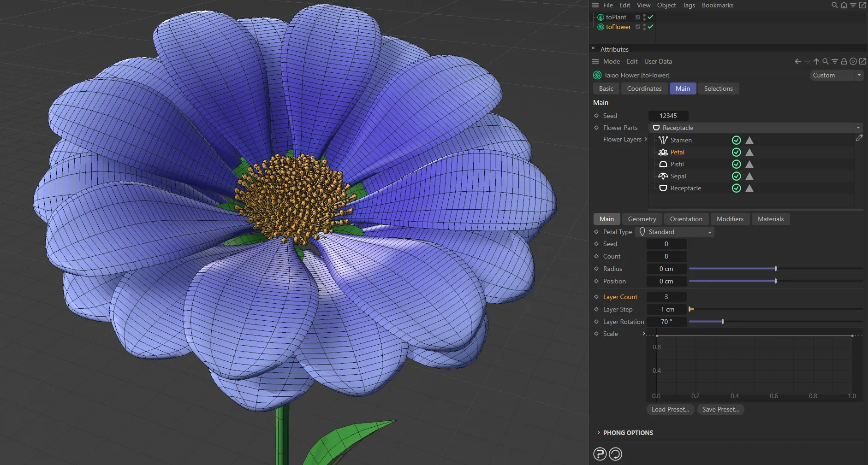Click inside the Seed 12345 input field

pyautogui.click(x=668, y=116)
